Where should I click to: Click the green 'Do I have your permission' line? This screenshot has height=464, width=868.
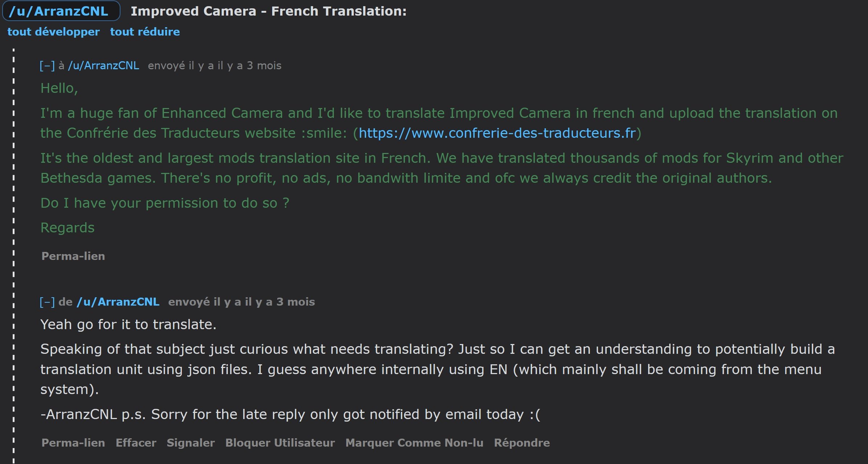coord(165,203)
